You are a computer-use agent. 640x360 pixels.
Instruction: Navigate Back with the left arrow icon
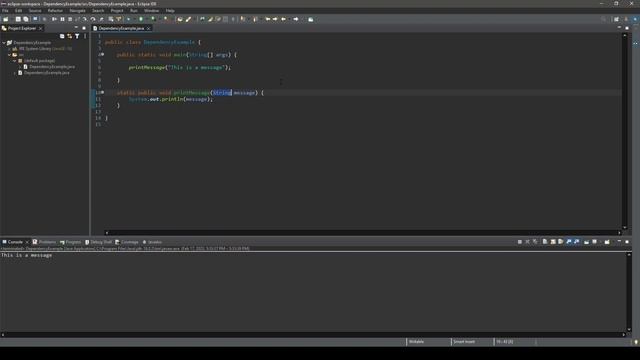(x=283, y=19)
